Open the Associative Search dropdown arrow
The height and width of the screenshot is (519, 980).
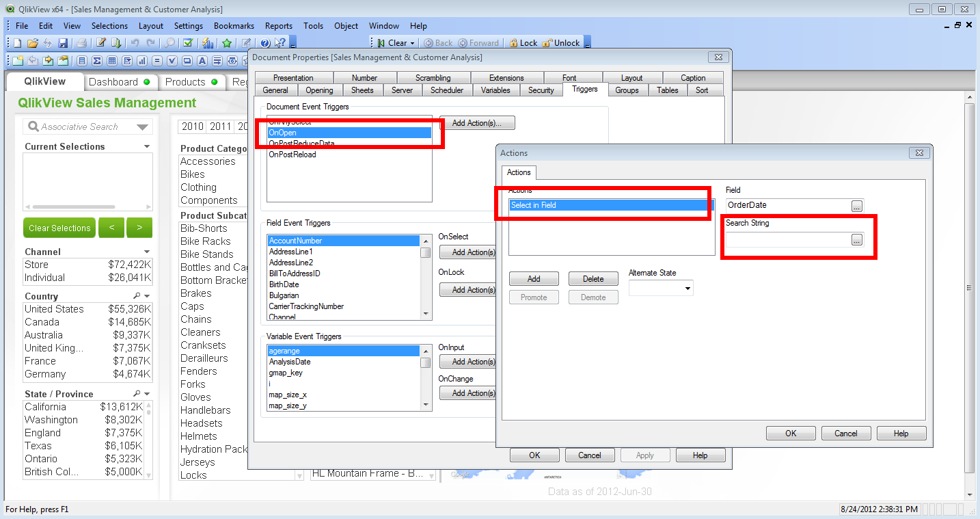click(x=142, y=127)
